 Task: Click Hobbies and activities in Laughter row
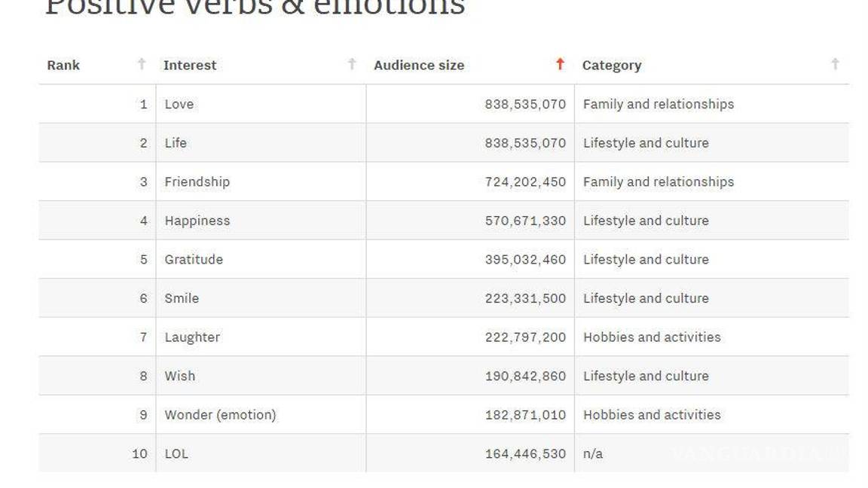point(652,337)
